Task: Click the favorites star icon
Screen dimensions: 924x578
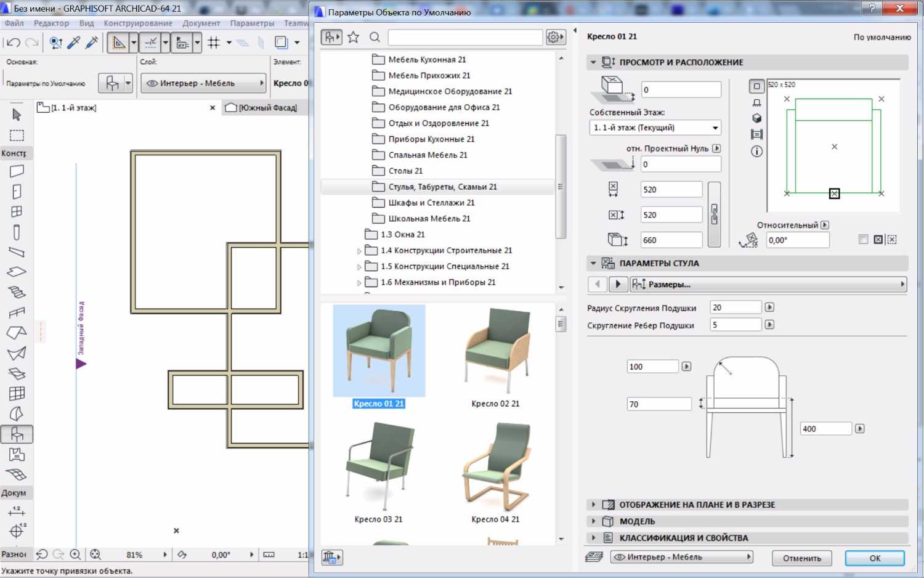Action: (353, 37)
